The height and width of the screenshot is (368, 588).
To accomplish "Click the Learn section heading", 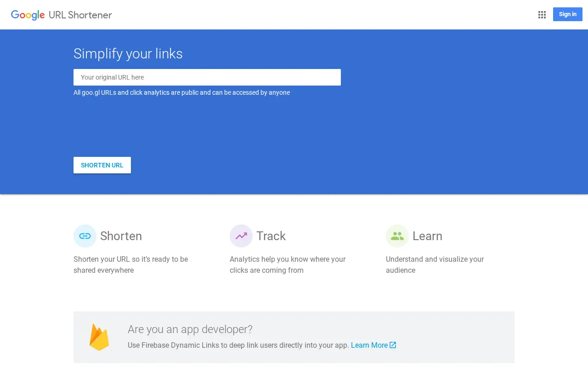I will pos(427,236).
